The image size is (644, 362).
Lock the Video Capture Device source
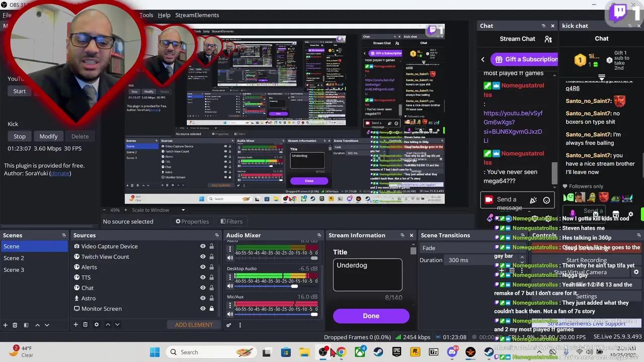click(211, 246)
